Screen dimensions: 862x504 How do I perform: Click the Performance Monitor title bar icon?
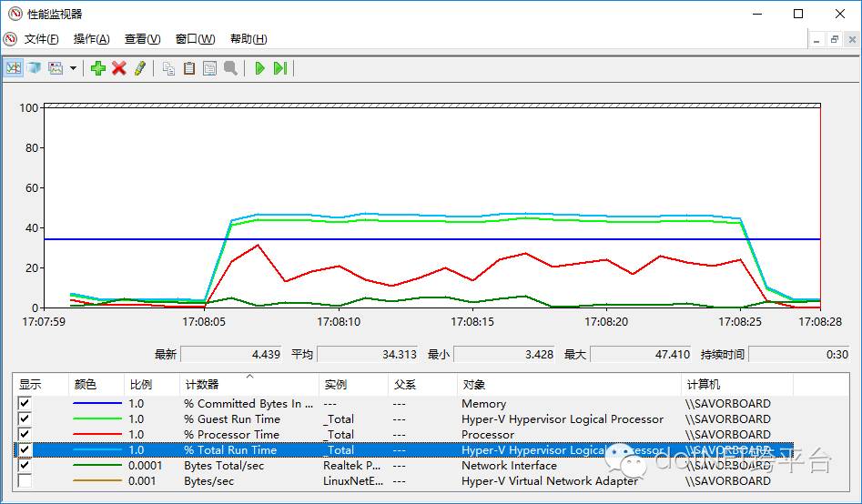tap(15, 14)
